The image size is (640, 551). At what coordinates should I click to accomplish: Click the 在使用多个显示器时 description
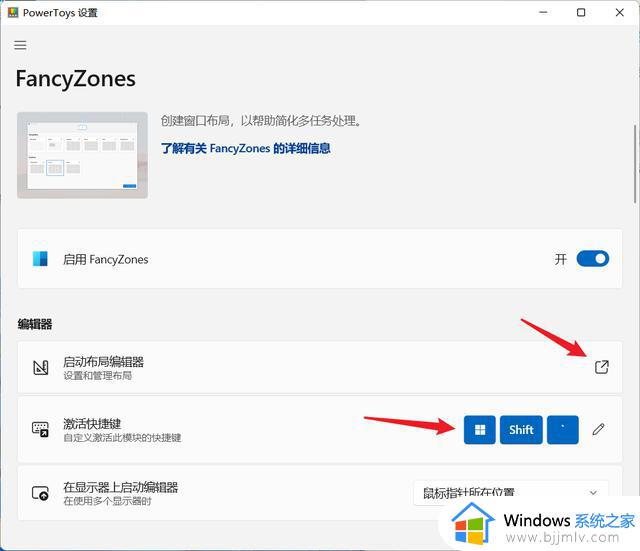point(107,501)
